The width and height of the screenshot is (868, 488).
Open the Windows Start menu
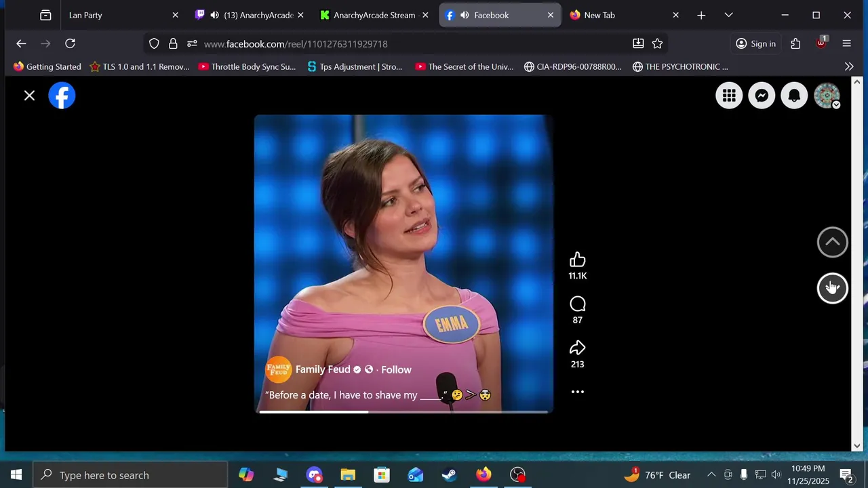[x=16, y=474]
